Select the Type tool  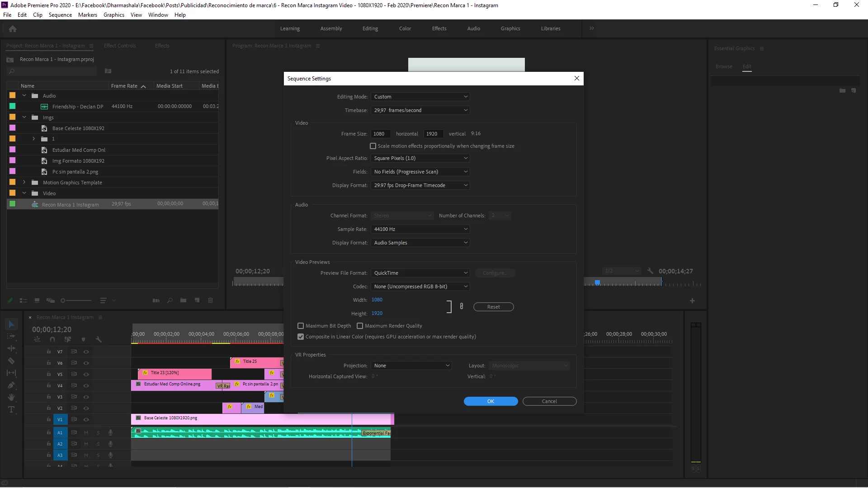[11, 409]
